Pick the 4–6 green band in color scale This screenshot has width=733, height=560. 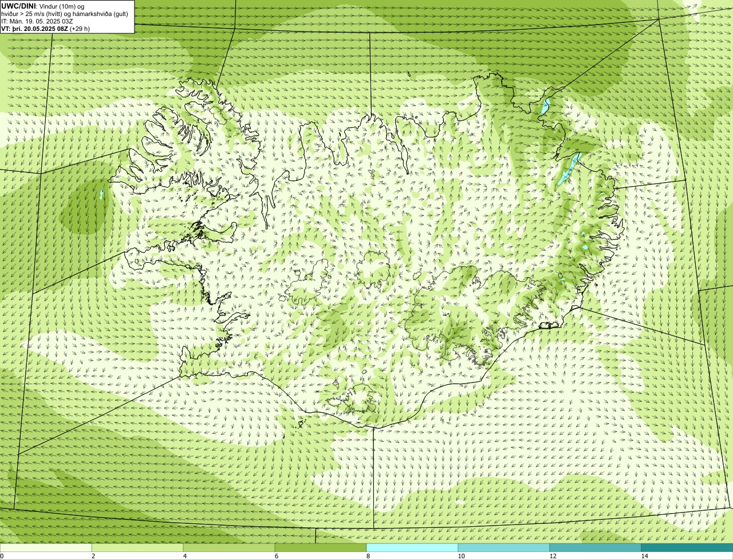click(229, 547)
